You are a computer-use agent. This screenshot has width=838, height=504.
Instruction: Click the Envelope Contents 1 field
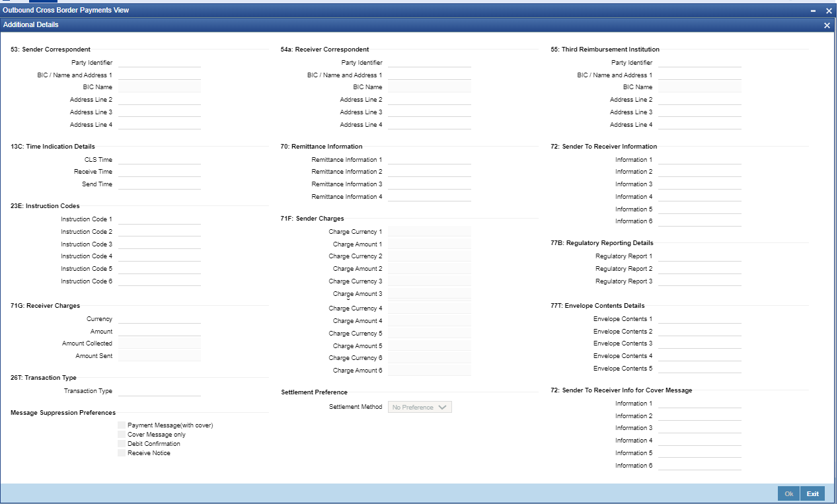coord(700,318)
